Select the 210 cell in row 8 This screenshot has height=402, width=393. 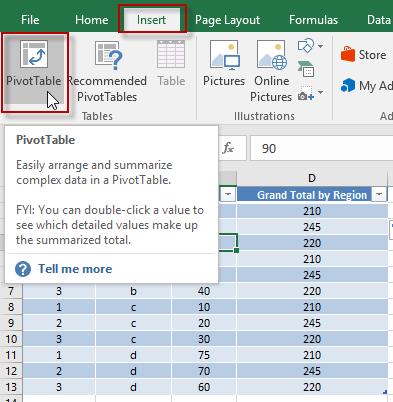click(312, 307)
